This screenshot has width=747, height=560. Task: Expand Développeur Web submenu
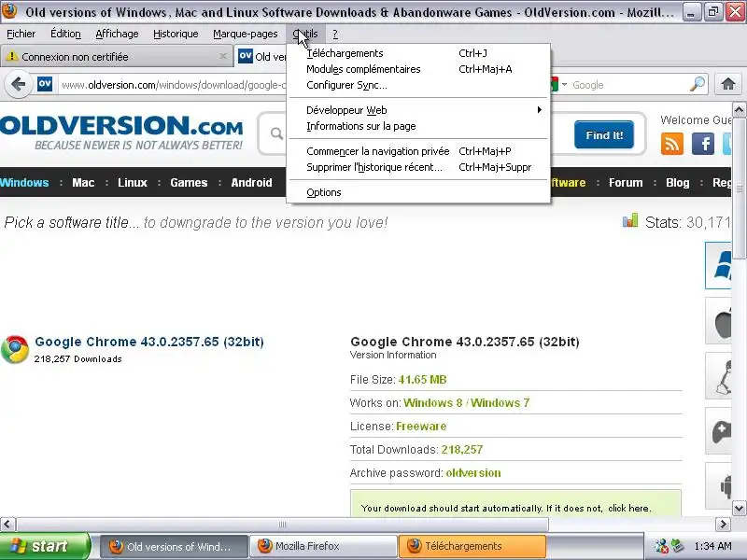(419, 110)
